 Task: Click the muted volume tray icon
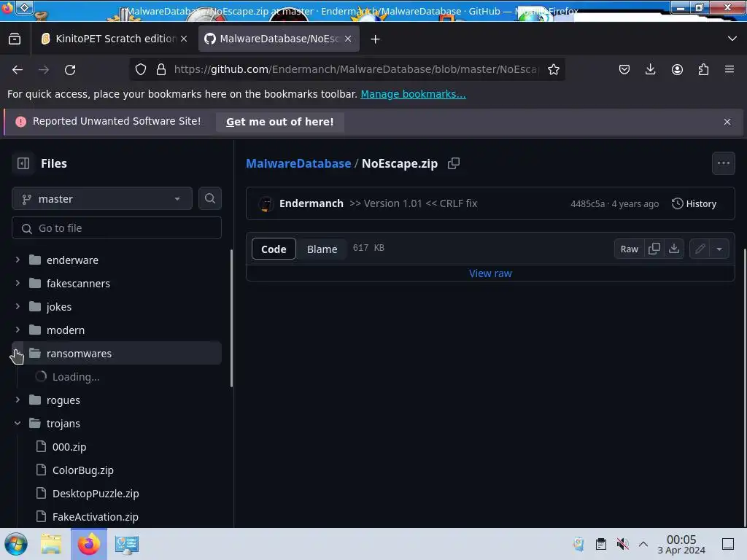(622, 544)
